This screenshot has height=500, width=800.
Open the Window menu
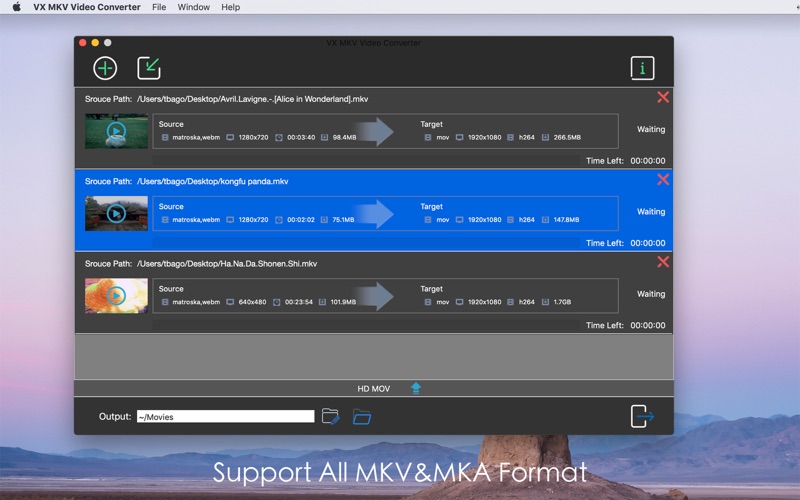click(193, 7)
